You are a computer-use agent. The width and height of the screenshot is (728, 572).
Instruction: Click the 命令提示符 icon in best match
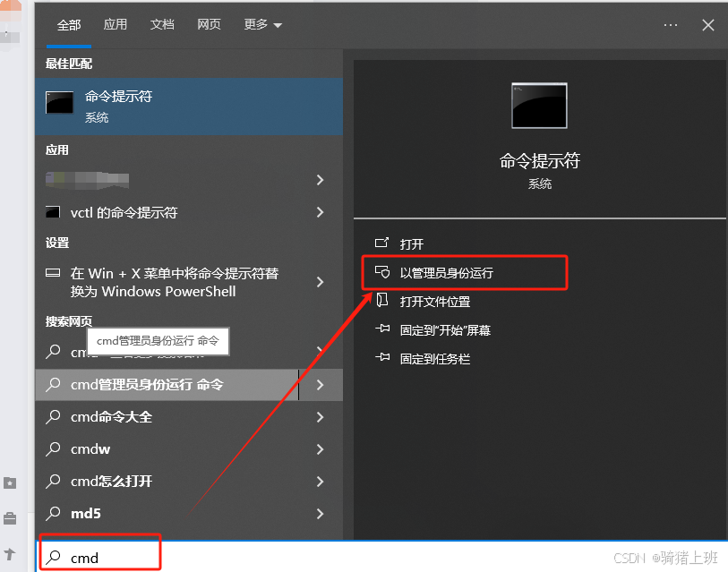tap(59, 103)
